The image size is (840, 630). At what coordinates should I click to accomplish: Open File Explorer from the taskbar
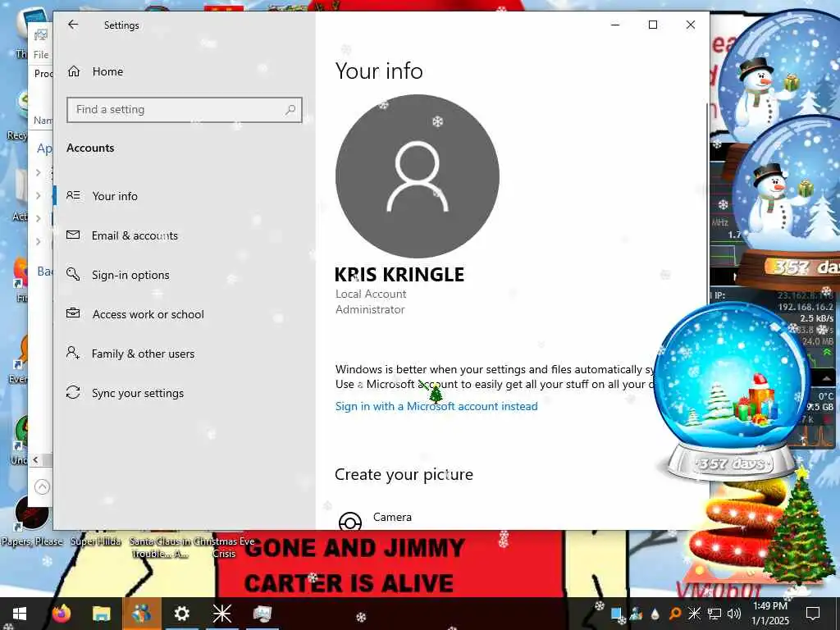[101, 614]
